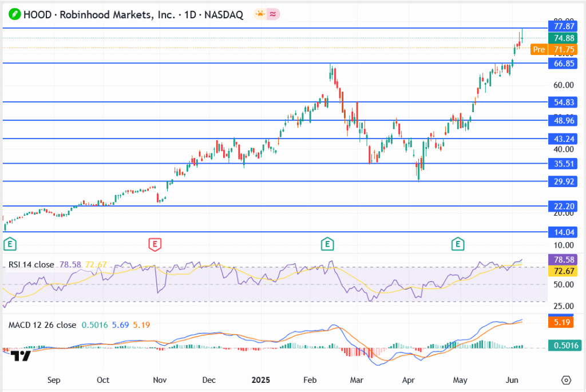Click the orange pre-market sun icon

[261, 15]
